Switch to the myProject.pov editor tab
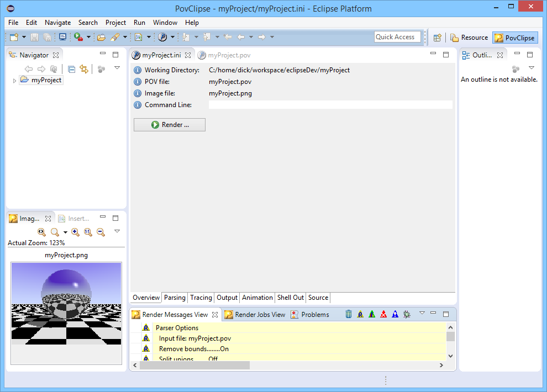The image size is (547, 392). [x=224, y=55]
